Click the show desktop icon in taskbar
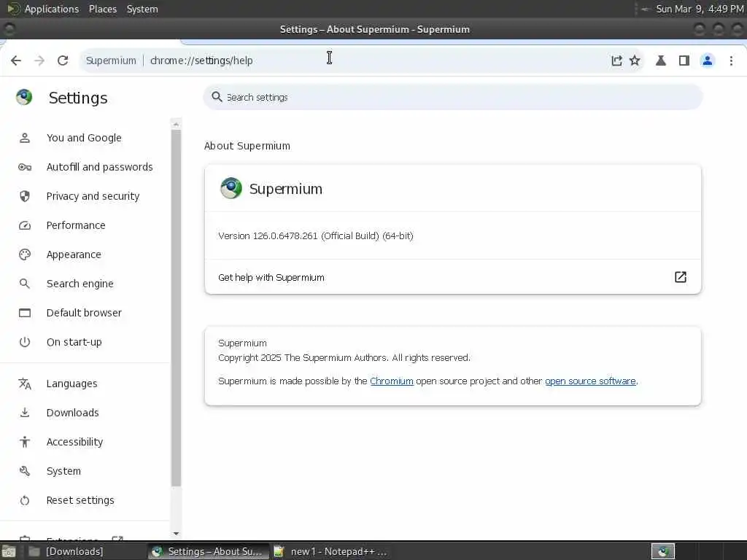This screenshot has width=747, height=560. (9, 551)
